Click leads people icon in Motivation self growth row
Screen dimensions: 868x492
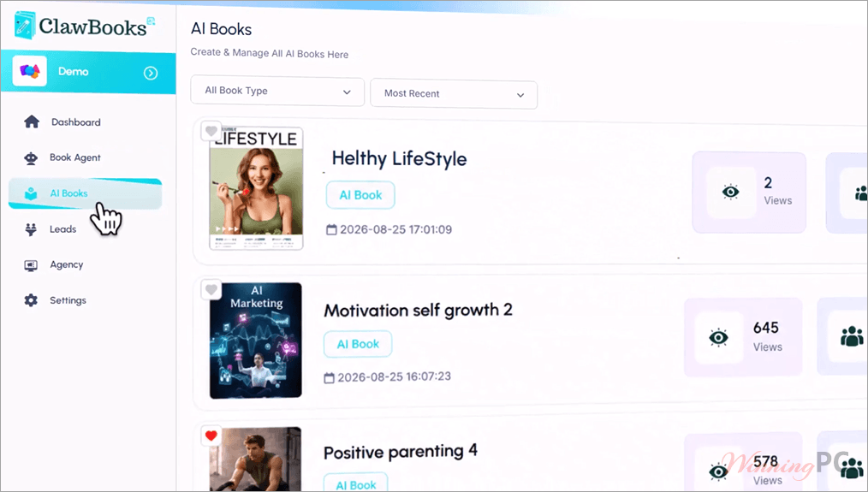pyautogui.click(x=852, y=336)
